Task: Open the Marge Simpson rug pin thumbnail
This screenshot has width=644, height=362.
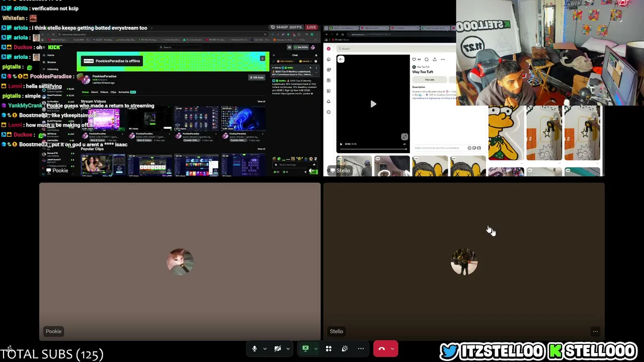Action: click(x=506, y=133)
